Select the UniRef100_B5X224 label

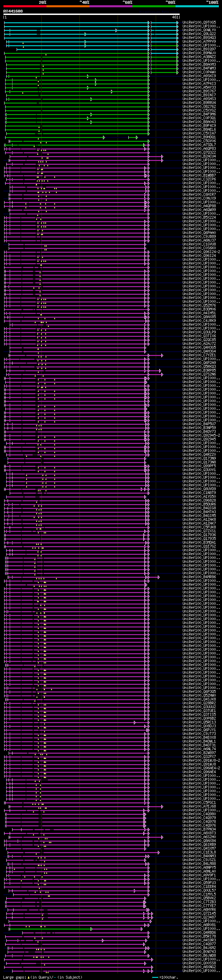click(x=199, y=218)
